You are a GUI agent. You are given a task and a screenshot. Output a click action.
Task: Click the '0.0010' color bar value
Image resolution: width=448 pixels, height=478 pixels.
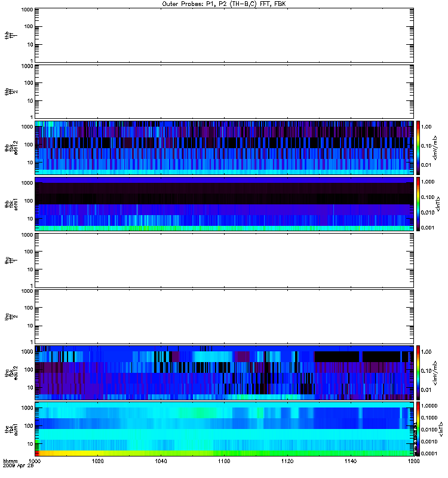click(429, 442)
